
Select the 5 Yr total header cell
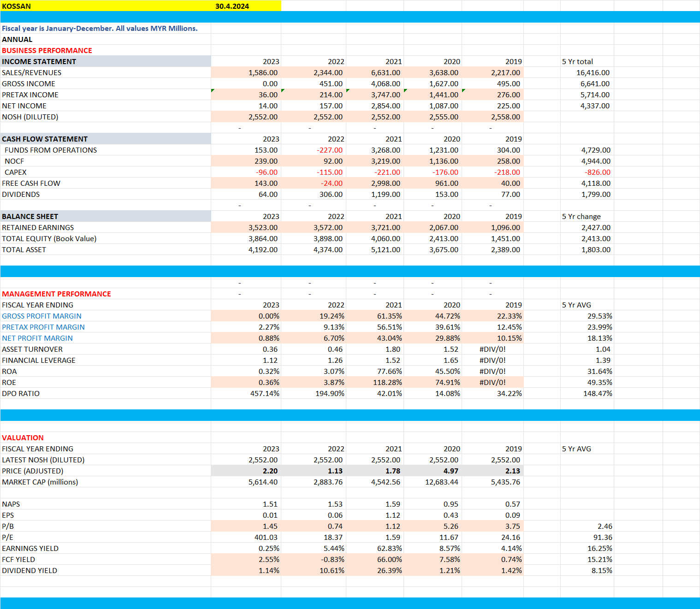587,61
